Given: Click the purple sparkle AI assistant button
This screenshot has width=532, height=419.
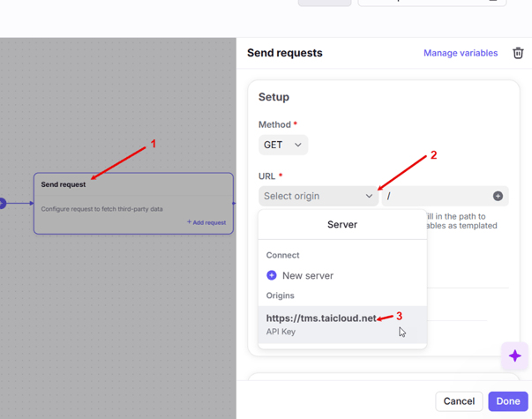Looking at the screenshot, I should click(514, 355).
